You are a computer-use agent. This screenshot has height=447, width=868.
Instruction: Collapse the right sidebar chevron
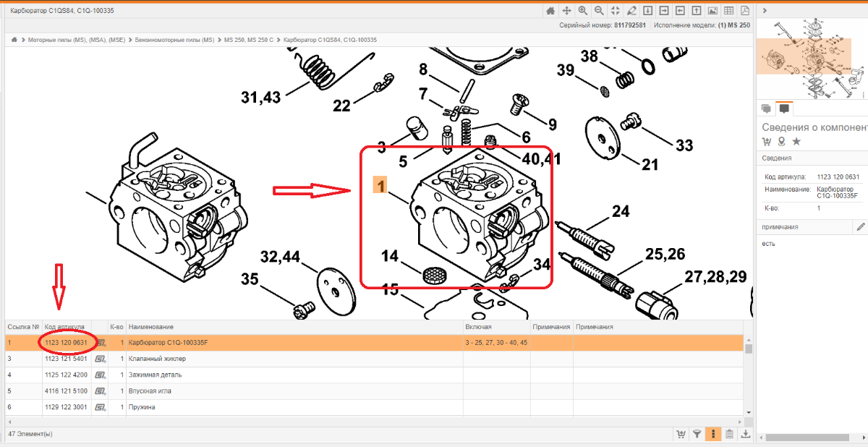765,11
